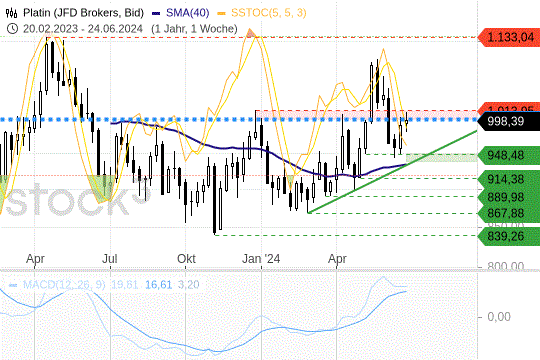
Task: Click the Jan '24 time axis label
Action: coord(261,259)
